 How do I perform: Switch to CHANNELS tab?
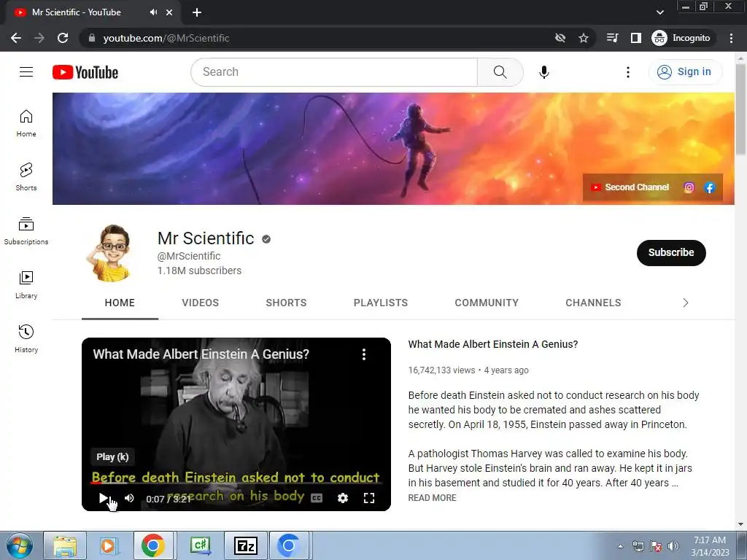tap(593, 303)
